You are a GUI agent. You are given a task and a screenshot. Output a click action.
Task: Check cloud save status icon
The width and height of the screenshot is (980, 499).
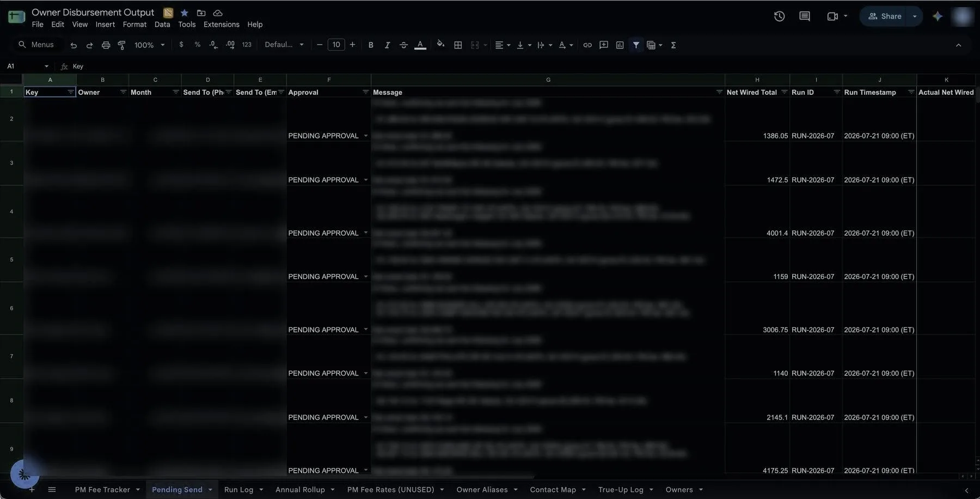(217, 13)
